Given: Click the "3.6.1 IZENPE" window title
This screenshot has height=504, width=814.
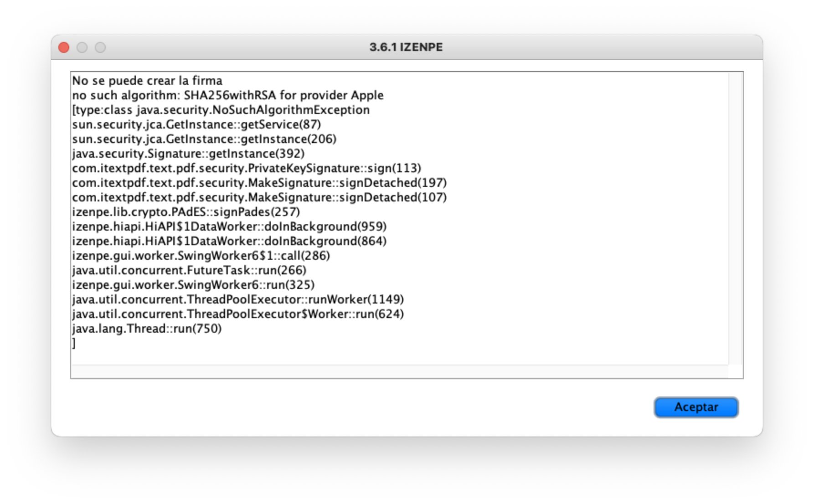Looking at the screenshot, I should (406, 47).
